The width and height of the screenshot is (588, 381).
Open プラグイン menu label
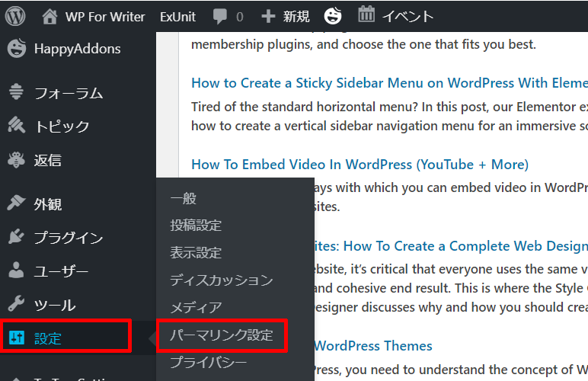tap(69, 238)
